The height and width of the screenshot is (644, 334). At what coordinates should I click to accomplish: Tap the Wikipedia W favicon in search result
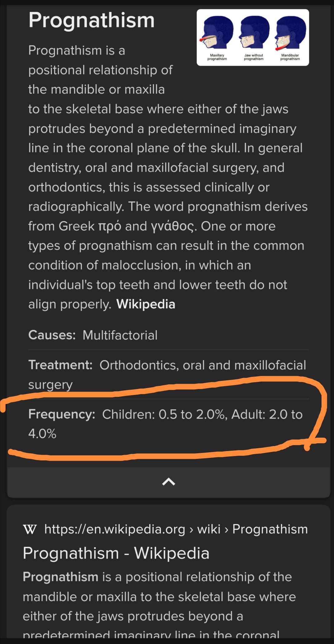click(30, 529)
